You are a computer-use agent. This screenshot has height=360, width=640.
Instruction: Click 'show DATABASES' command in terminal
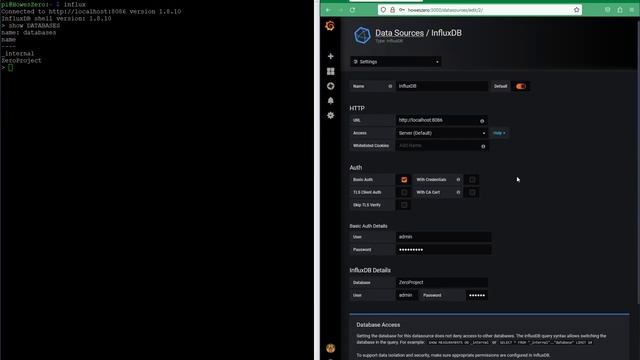[x=34, y=25]
